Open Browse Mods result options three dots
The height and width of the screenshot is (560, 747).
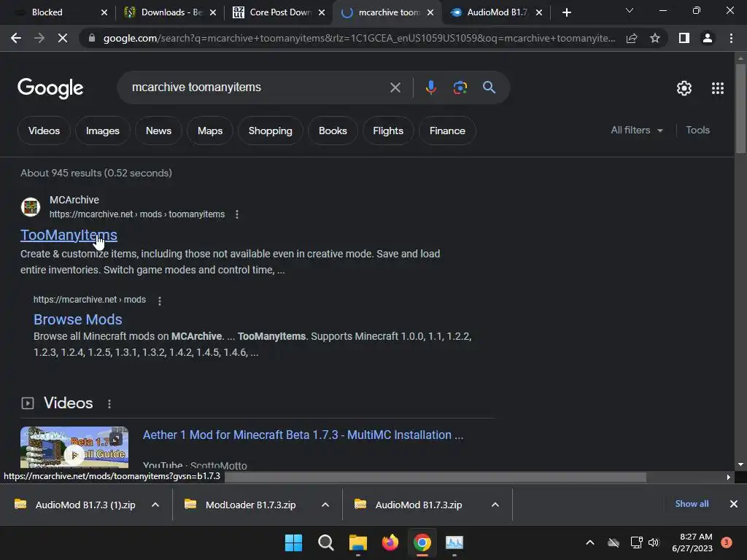[x=160, y=300]
